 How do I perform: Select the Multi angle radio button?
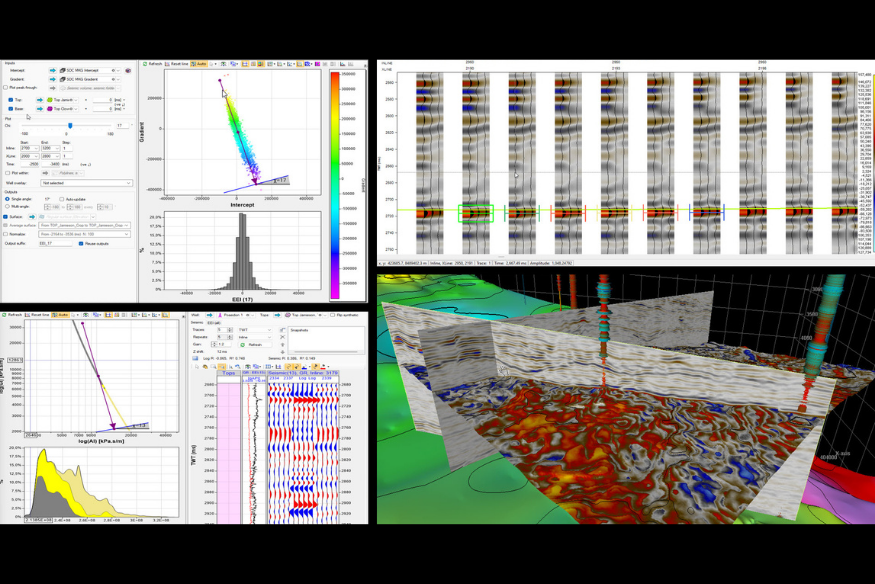pos(7,206)
